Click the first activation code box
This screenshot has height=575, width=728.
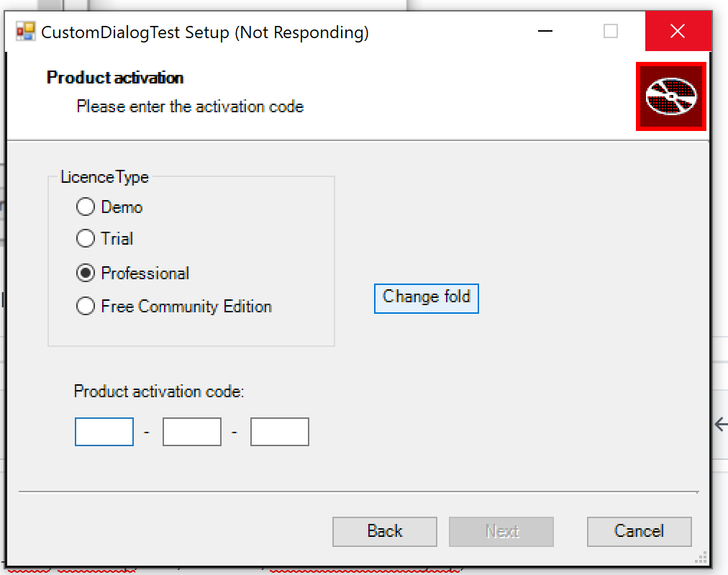pos(104,432)
